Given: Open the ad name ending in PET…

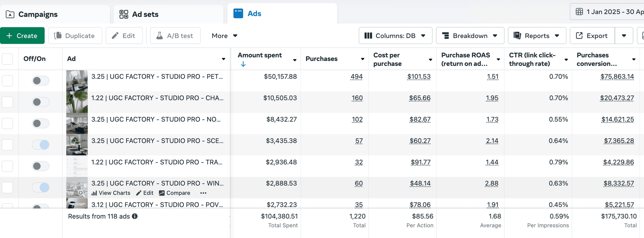Looking at the screenshot, I should coord(157,77).
